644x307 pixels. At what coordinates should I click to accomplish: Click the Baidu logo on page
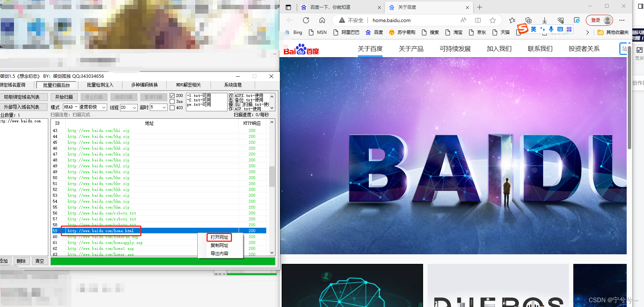(x=301, y=49)
